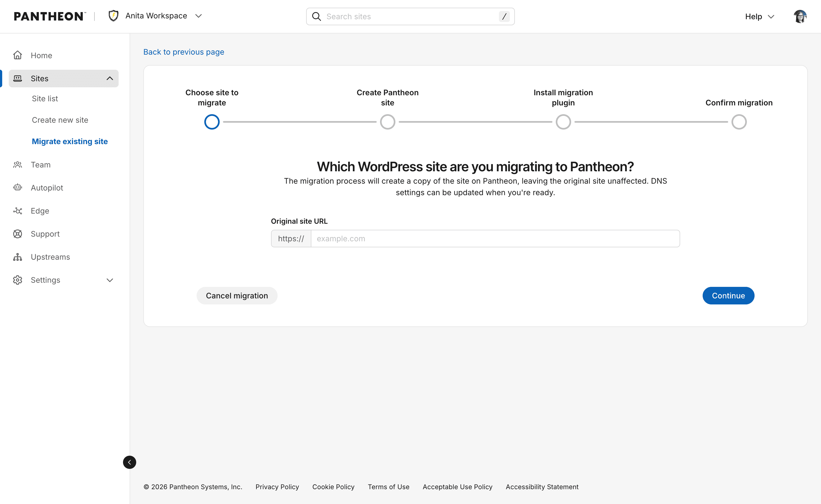Click the https:// prefix label

click(291, 239)
